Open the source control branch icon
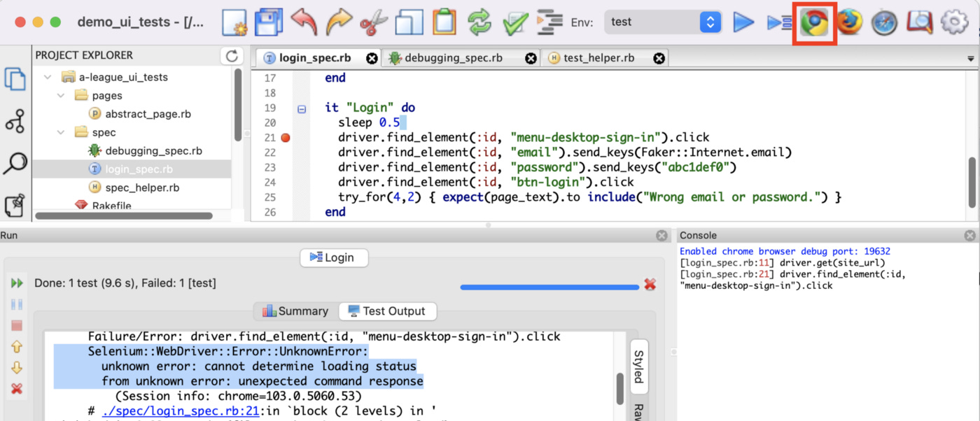This screenshot has height=421, width=980. [15, 121]
